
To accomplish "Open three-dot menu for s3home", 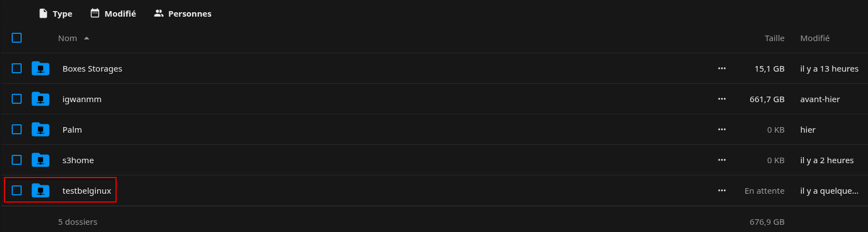I will (x=721, y=160).
